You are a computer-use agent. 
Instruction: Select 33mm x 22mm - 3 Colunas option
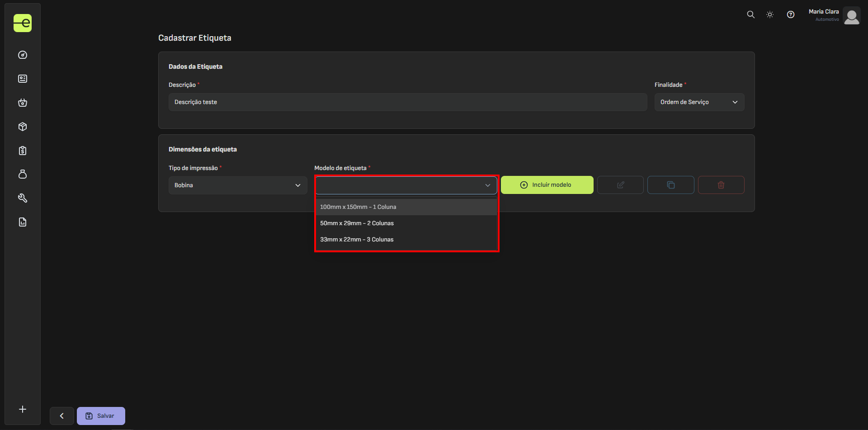(x=406, y=240)
